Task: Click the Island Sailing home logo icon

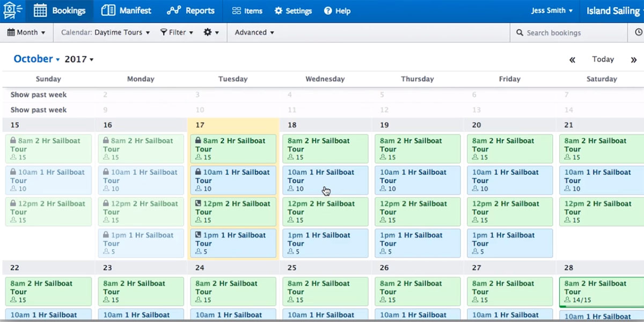Action: pyautogui.click(x=13, y=11)
